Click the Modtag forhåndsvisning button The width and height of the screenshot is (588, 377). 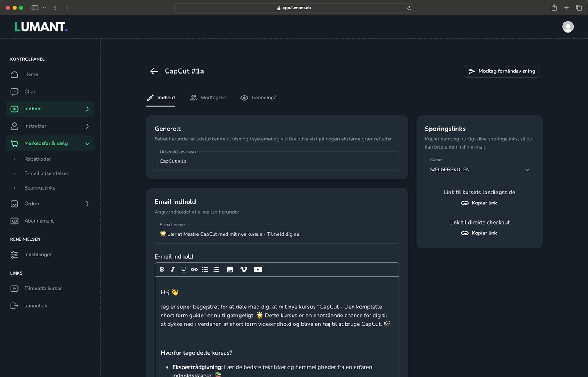click(x=502, y=71)
